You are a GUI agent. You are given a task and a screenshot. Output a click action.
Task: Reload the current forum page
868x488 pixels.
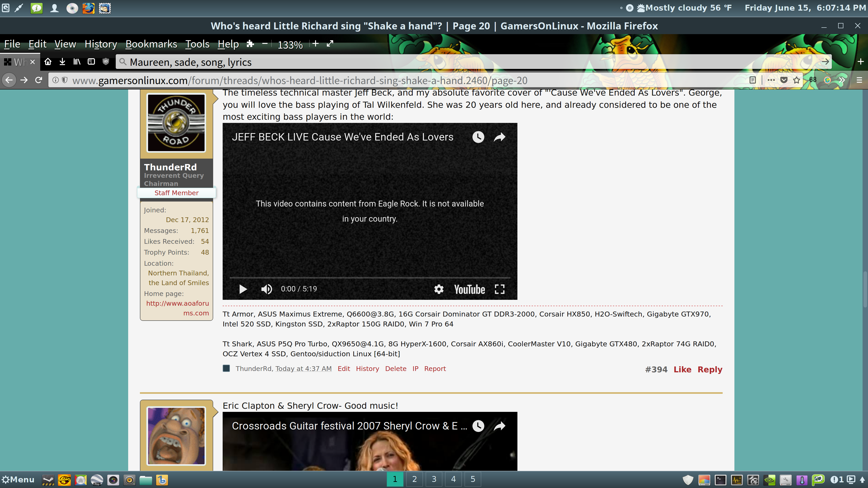[x=39, y=80]
